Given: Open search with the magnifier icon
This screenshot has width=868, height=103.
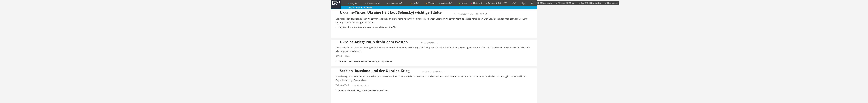Looking at the screenshot, I should click(532, 3).
